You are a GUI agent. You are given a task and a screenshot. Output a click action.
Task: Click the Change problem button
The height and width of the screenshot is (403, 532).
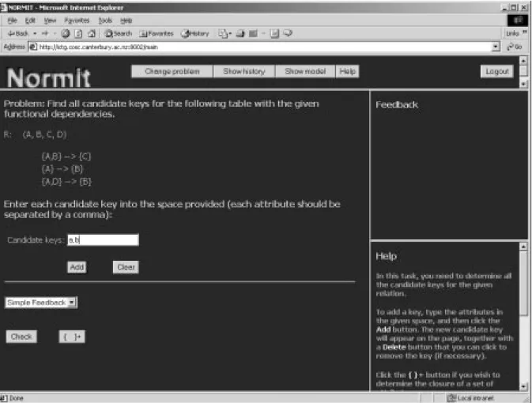172,71
